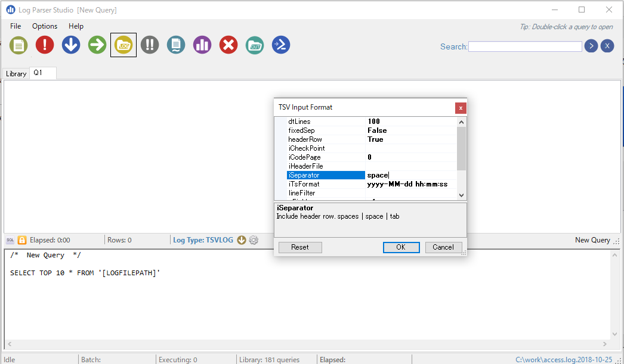Click the New Query label at right

point(592,240)
